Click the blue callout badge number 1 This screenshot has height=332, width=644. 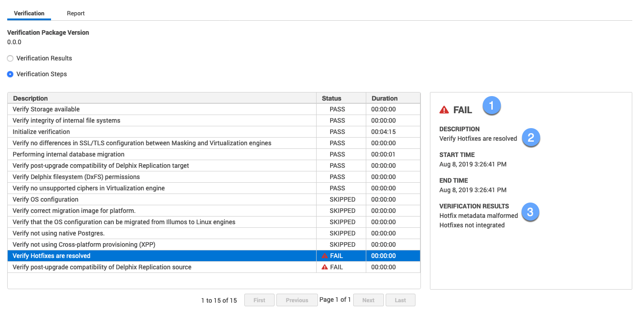click(x=491, y=106)
